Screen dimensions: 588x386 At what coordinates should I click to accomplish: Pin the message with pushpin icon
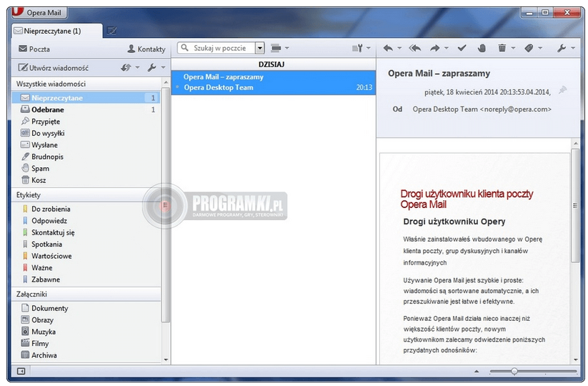click(x=562, y=90)
